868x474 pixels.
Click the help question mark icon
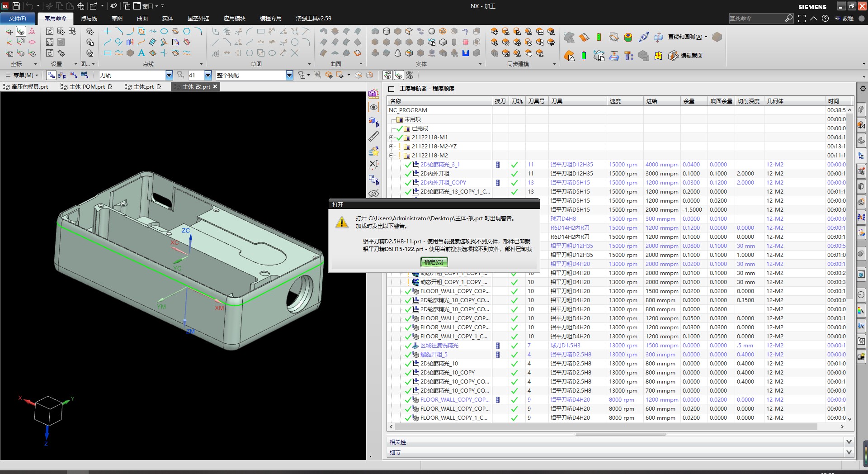coord(825,19)
